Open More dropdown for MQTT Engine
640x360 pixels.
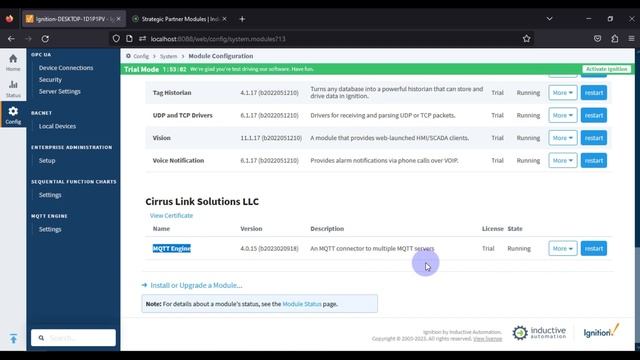(x=562, y=248)
